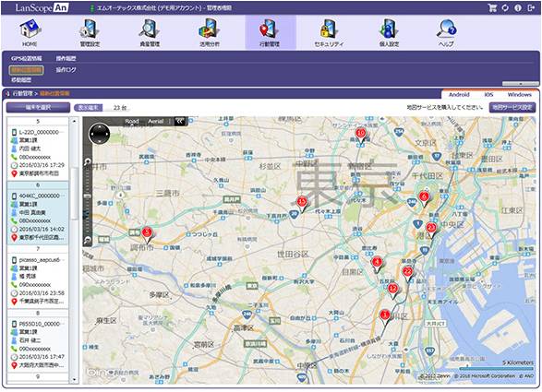Click device list scrollbar down arrow
542x392 pixels.
coord(74,380)
